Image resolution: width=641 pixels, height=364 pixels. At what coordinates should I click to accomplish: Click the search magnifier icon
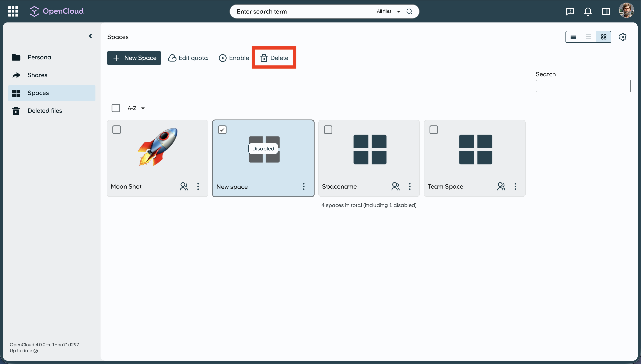pyautogui.click(x=409, y=11)
